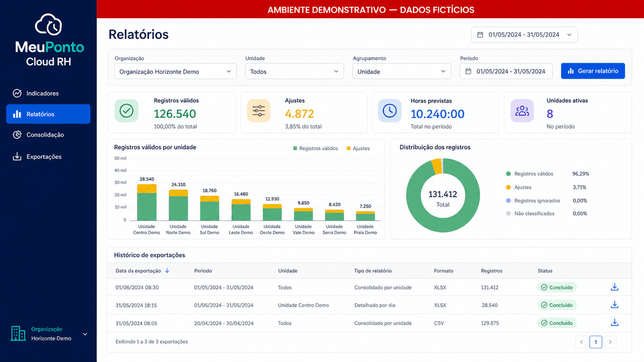Click page 1 pagination button
Image resolution: width=644 pixels, height=362 pixels.
point(596,342)
